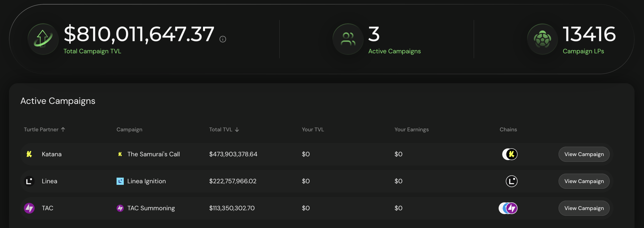The width and height of the screenshot is (644, 228).
Task: View Campaign for Katana
Action: [584, 154]
